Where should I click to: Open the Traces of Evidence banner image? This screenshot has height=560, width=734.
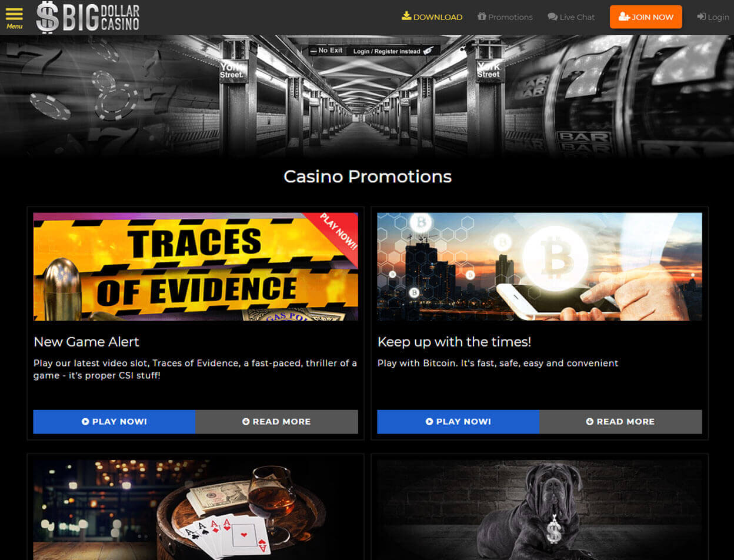click(195, 266)
